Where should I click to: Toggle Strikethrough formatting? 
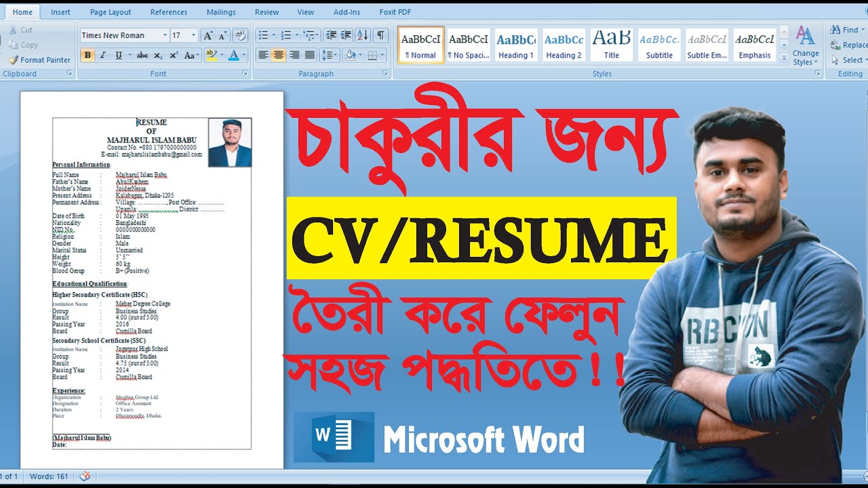coord(142,55)
